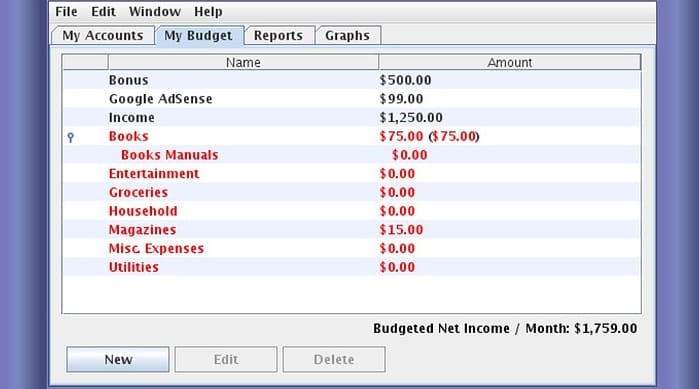Click the $99.00 Google AdSense amount
This screenshot has width=699, height=389.
402,99
